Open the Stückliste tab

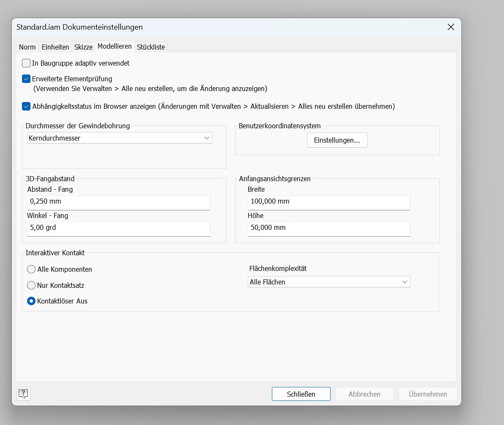pyautogui.click(x=151, y=47)
